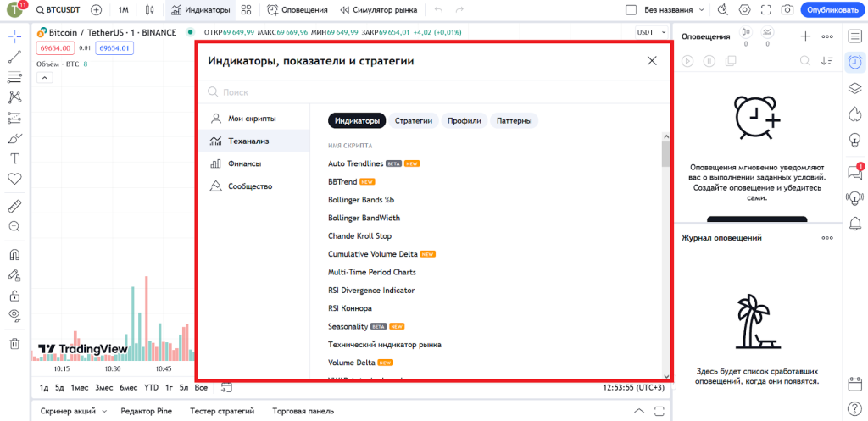Hide all drawings with eye icon

coord(15,315)
